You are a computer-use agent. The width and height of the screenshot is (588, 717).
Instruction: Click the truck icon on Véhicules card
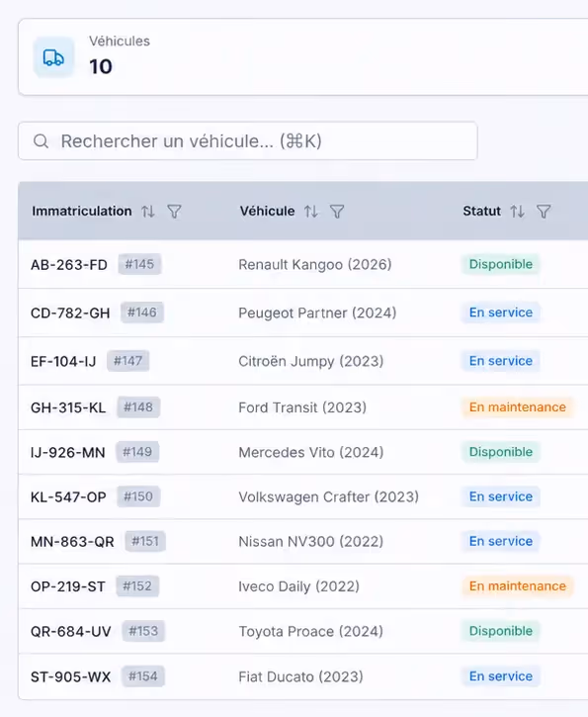coord(53,57)
